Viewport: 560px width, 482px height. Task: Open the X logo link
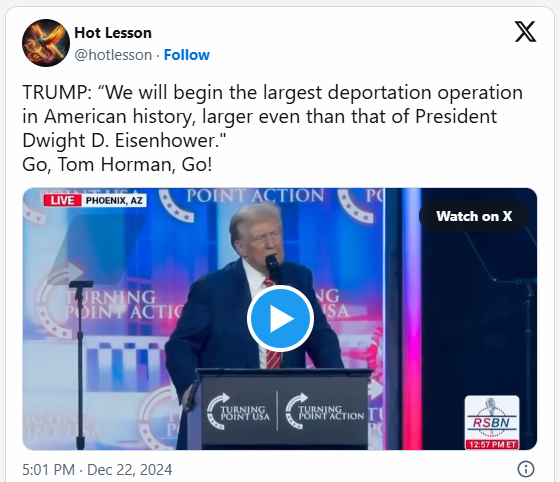pos(525,31)
